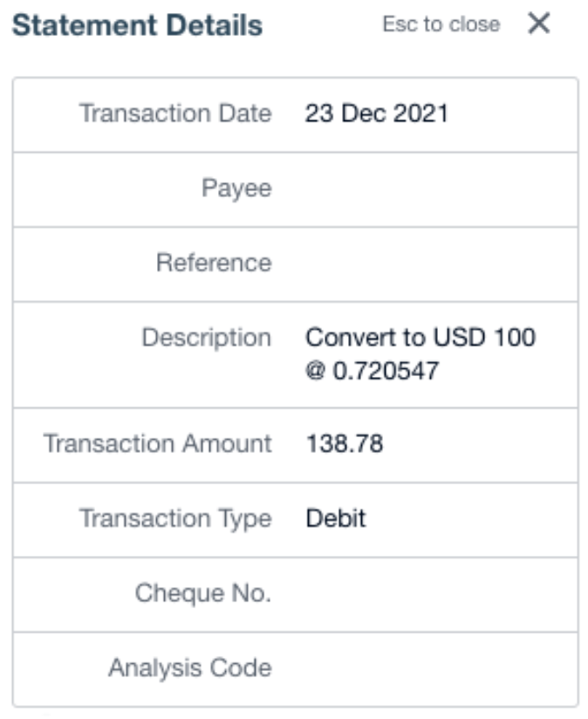Click the 'Esc to close' hint text
Image resolution: width=588 pixels, height=719 pixels.
441,24
